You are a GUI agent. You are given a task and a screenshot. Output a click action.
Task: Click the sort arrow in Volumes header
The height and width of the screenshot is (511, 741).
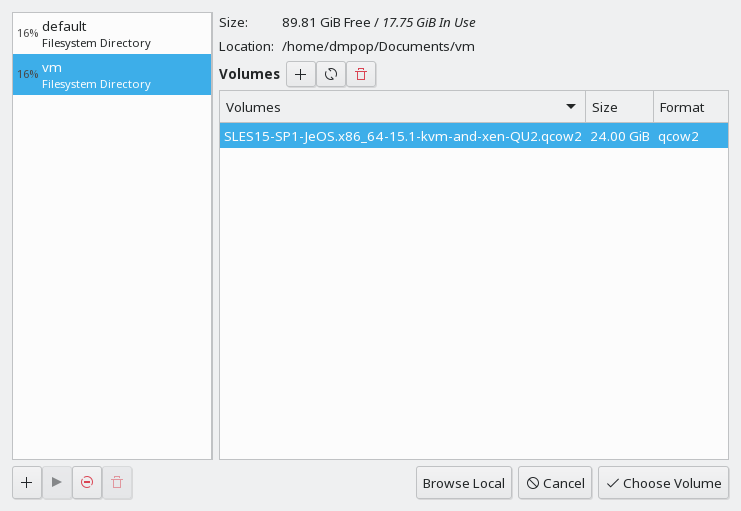tap(571, 107)
